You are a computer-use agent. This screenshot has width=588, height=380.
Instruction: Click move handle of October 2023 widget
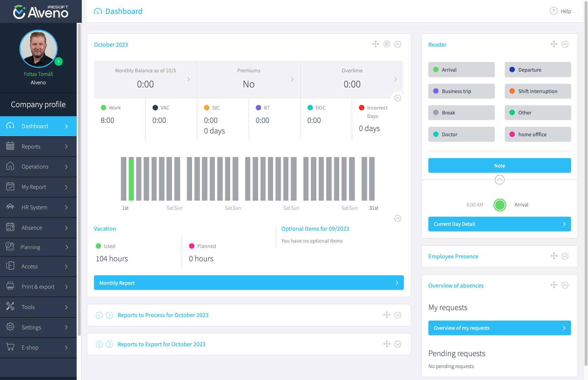point(376,44)
